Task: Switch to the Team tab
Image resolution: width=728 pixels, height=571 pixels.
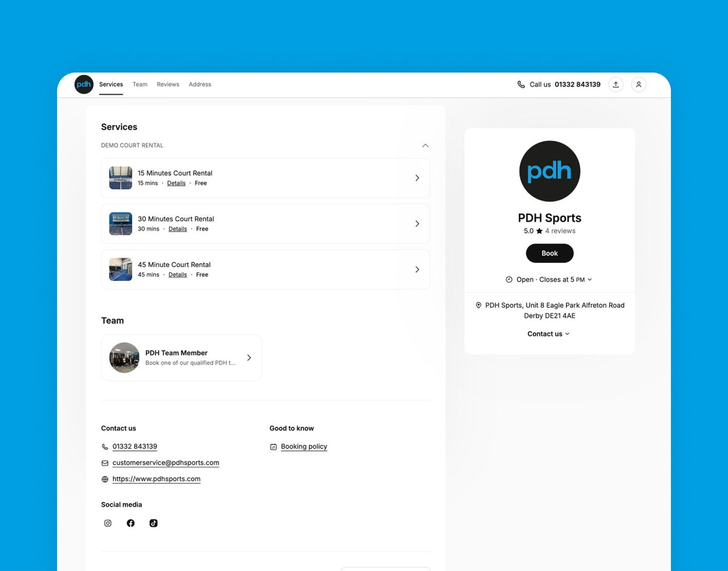Action: pos(140,84)
